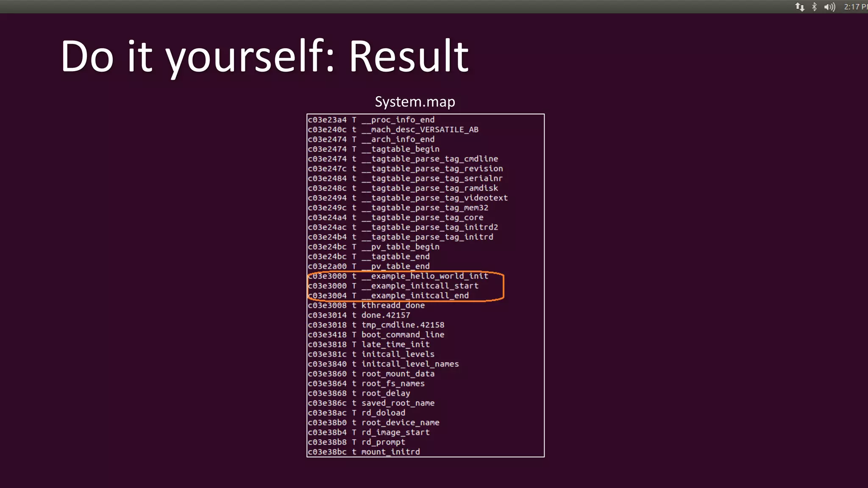Image resolution: width=868 pixels, height=488 pixels.
Task: Select the saved_root_name line
Action: 371,403
